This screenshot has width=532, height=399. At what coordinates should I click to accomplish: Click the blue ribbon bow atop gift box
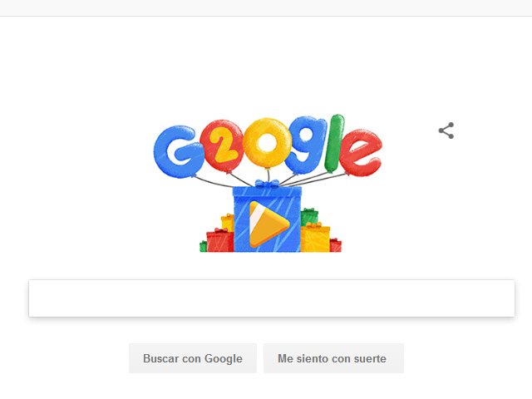pyautogui.click(x=267, y=184)
